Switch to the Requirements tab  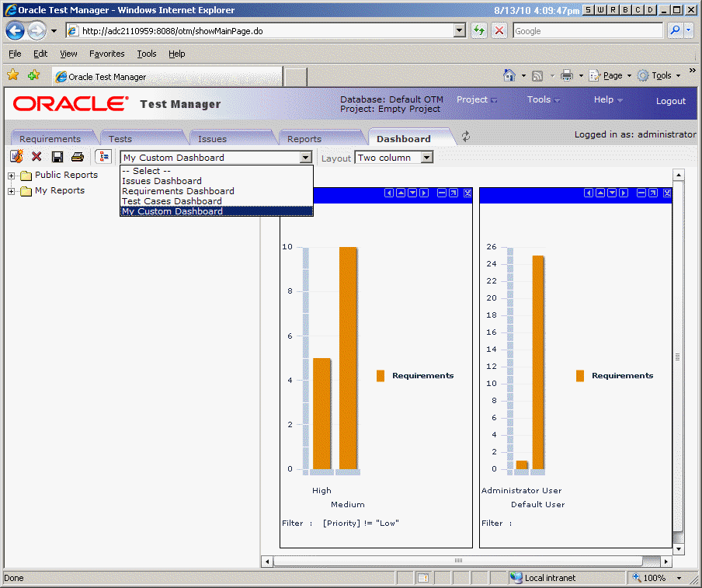pyautogui.click(x=50, y=139)
